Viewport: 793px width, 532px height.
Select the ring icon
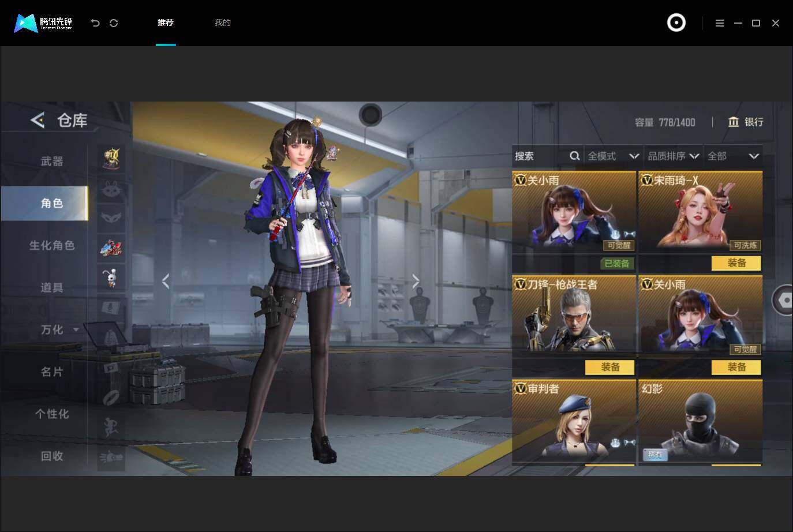coord(111,398)
